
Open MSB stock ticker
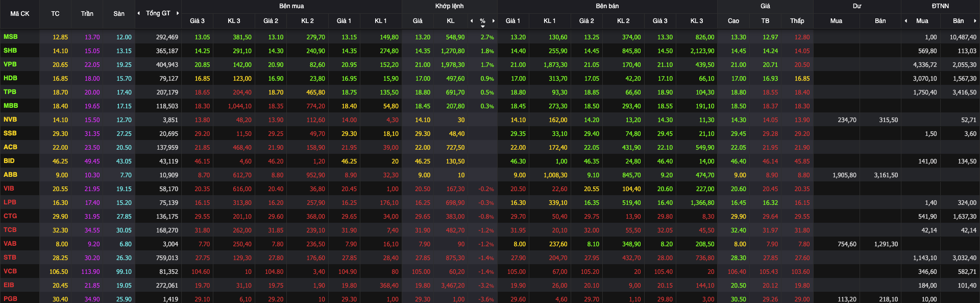click(11, 37)
